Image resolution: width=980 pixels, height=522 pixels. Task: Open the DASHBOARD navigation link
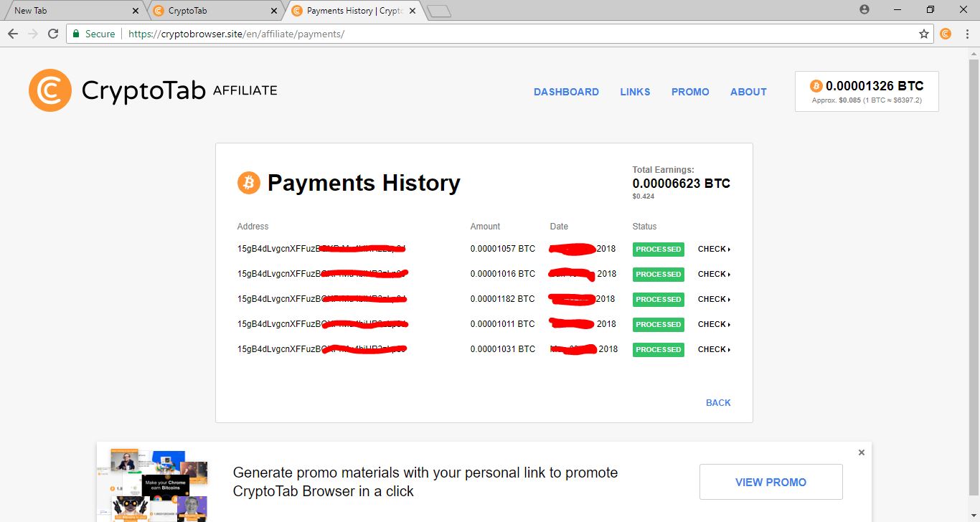click(566, 92)
